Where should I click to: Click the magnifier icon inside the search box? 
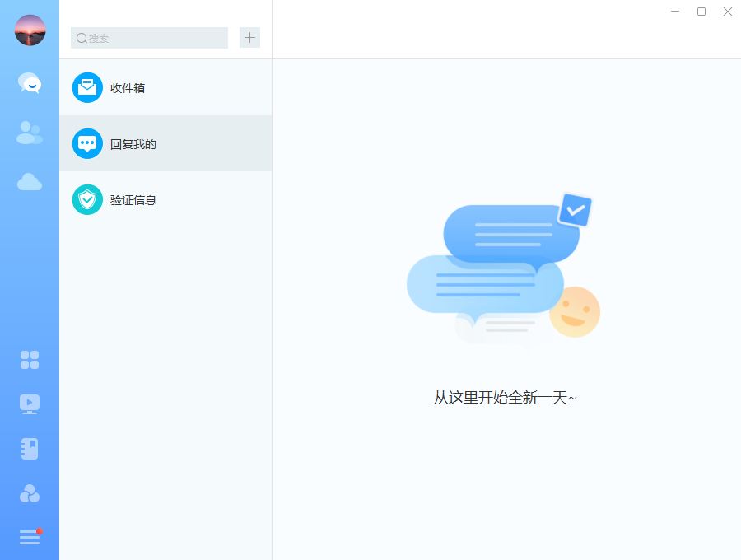pyautogui.click(x=81, y=38)
